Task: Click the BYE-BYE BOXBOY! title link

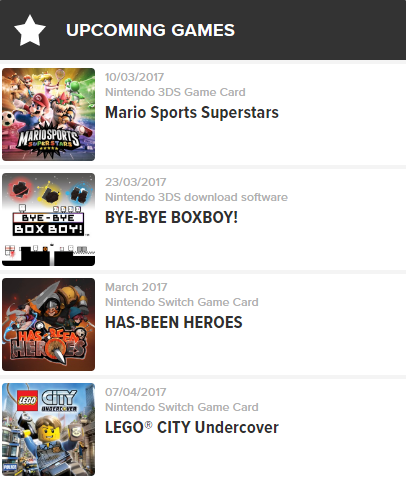Action: (x=171, y=217)
